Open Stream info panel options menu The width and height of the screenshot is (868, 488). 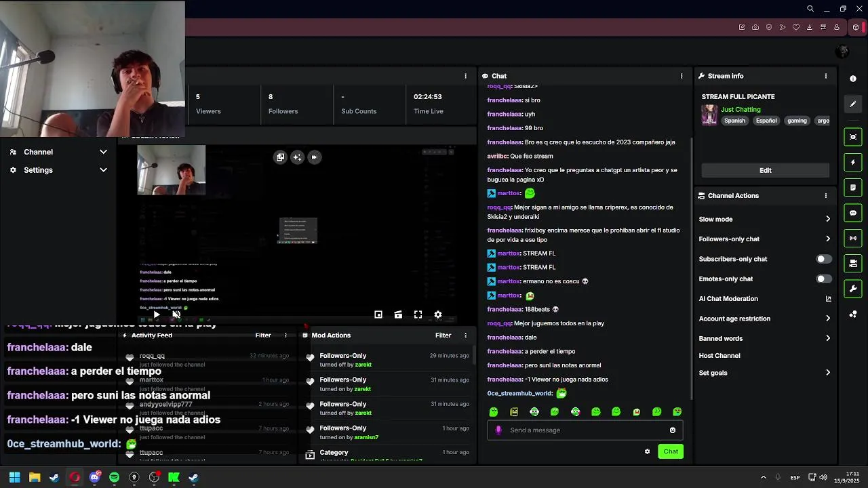click(825, 76)
